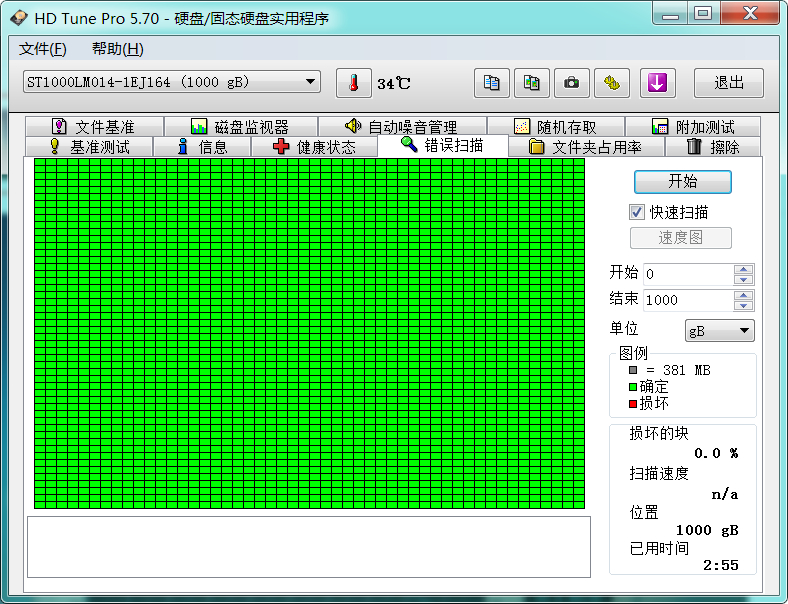This screenshot has width=788, height=604.
Task: Open the 随机存取 tab
Action: coord(555,126)
